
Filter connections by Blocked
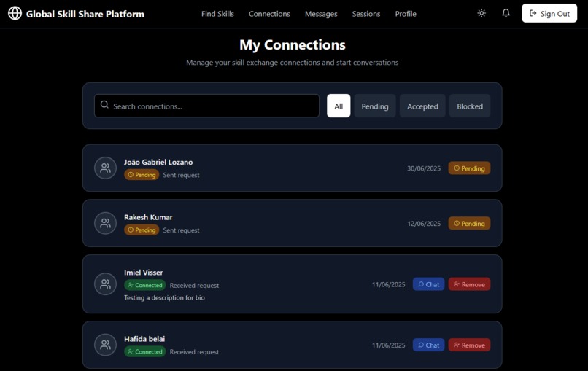(470, 106)
